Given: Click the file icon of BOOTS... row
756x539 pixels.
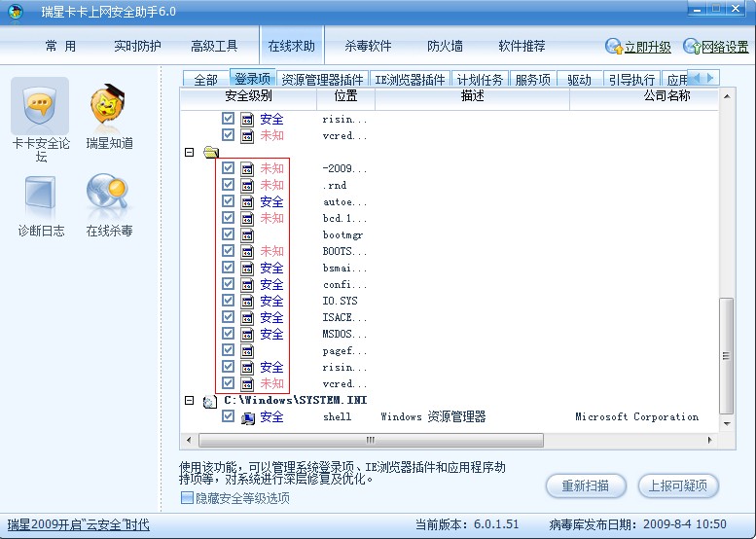Looking at the screenshot, I should pyautogui.click(x=247, y=252).
